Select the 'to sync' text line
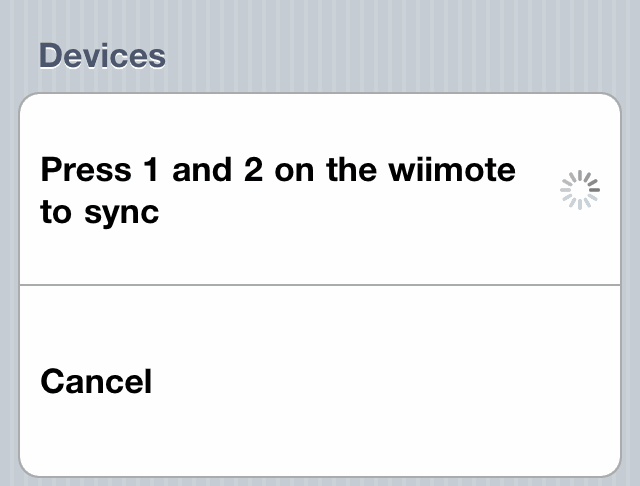 click(100, 213)
